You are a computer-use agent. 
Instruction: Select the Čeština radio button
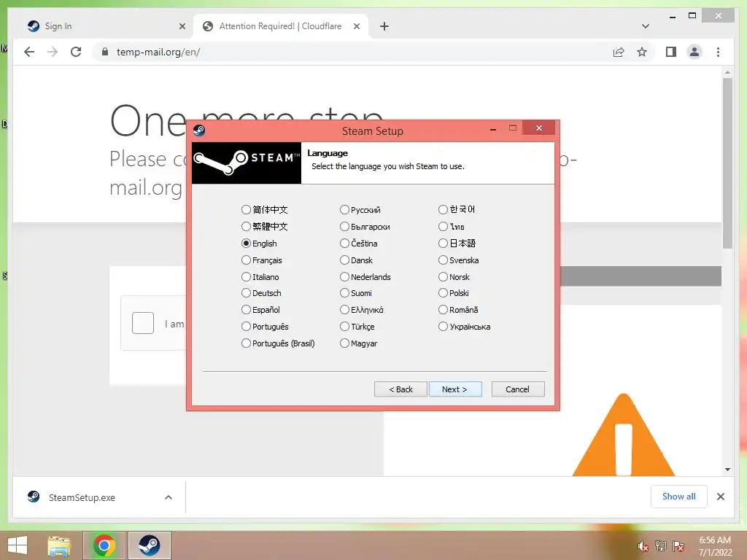click(344, 244)
